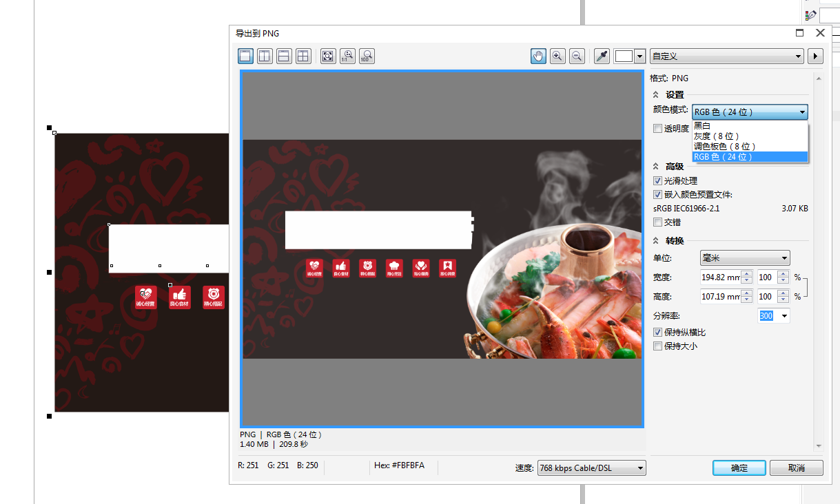Image resolution: width=840 pixels, height=504 pixels.
Task: Click the 取消 button
Action: point(797,468)
